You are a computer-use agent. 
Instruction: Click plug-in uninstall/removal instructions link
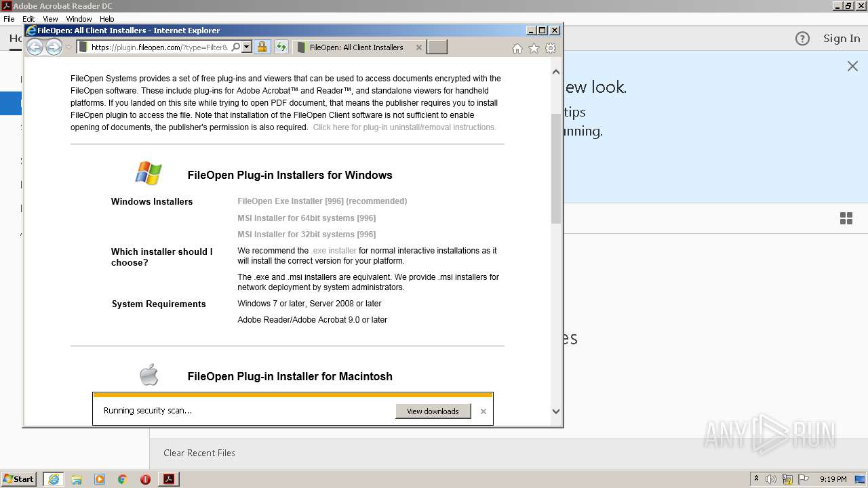[404, 127]
